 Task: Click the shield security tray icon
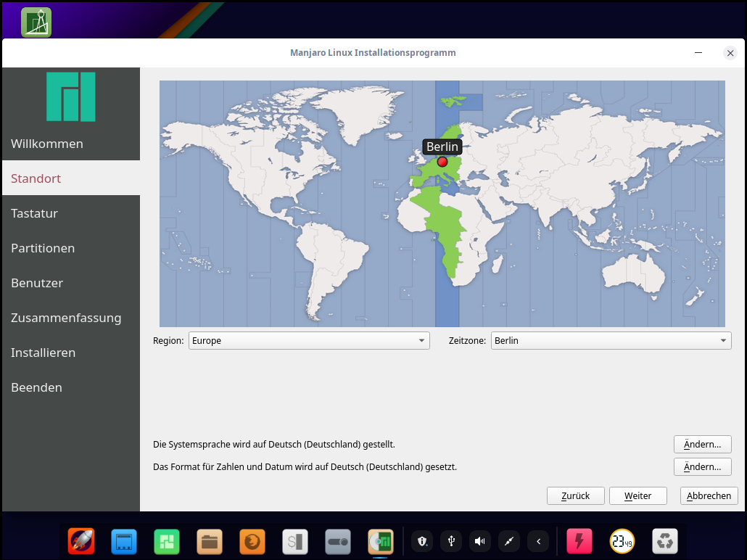coord(422,541)
